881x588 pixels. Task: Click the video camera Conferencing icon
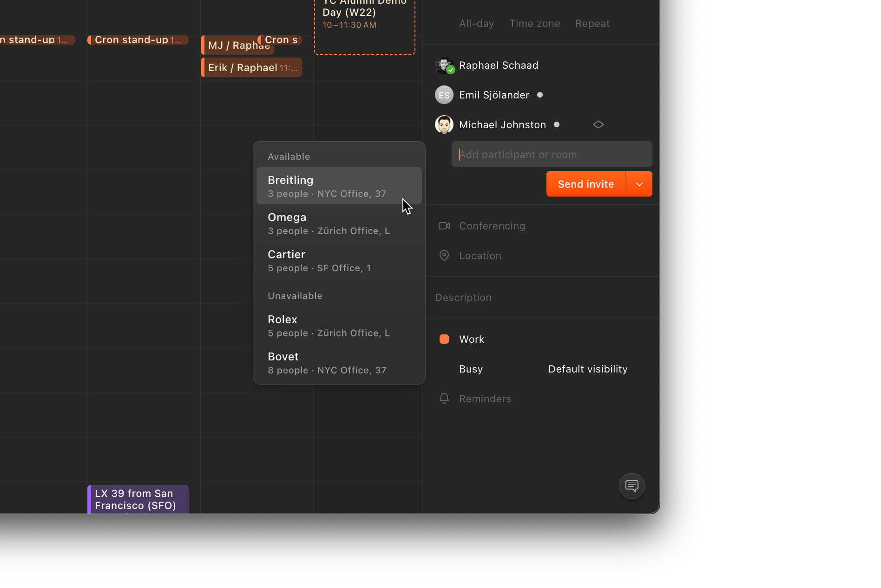[x=444, y=226]
